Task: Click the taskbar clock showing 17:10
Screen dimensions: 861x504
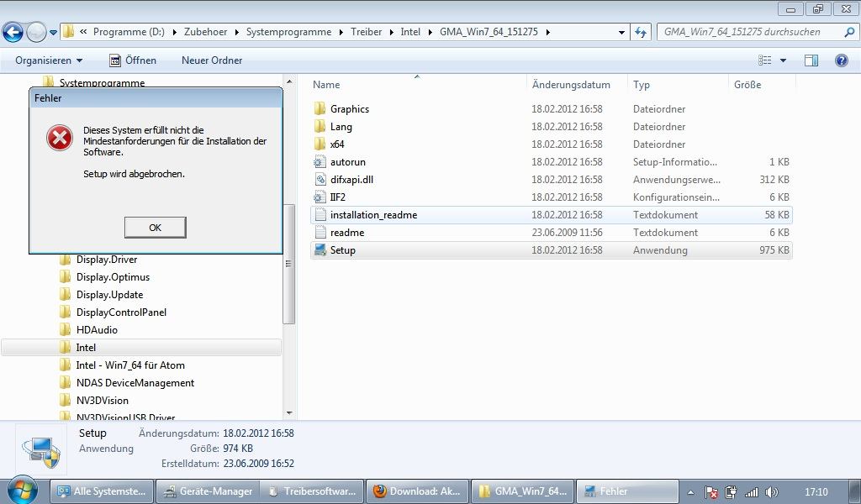Action: tap(816, 492)
